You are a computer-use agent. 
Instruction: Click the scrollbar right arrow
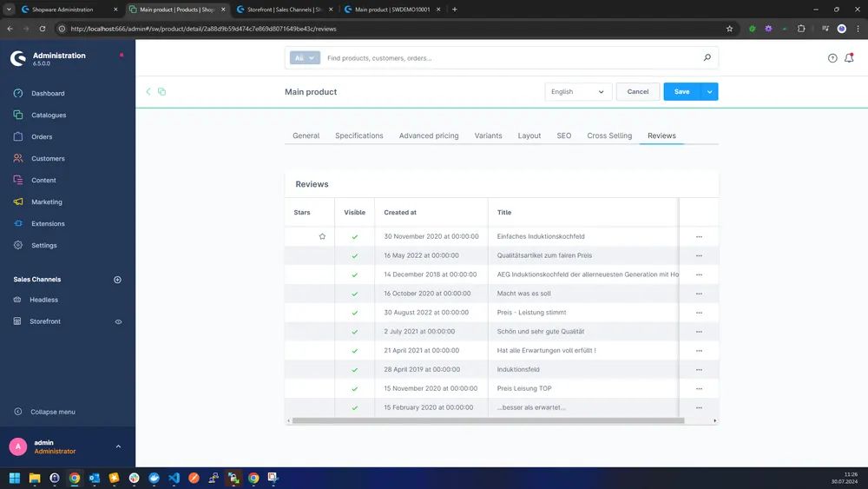[x=714, y=421]
